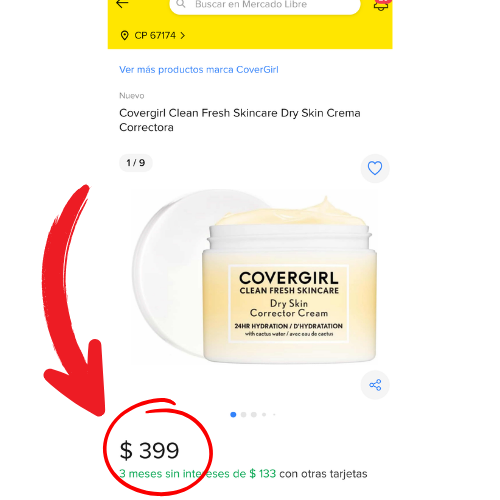Tap the location pin icon
The width and height of the screenshot is (500, 500).
[124, 35]
